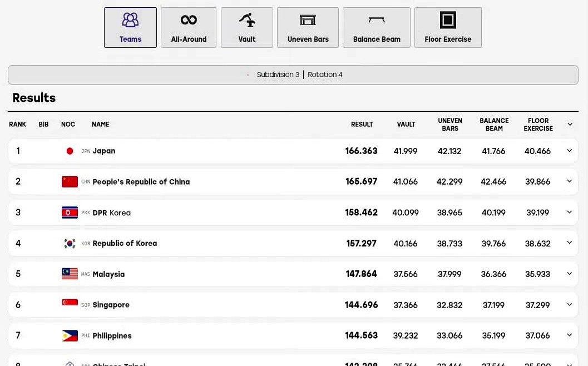Viewport: 588px width, 366px height.
Task: Click the team name Philippines
Action: coord(112,335)
